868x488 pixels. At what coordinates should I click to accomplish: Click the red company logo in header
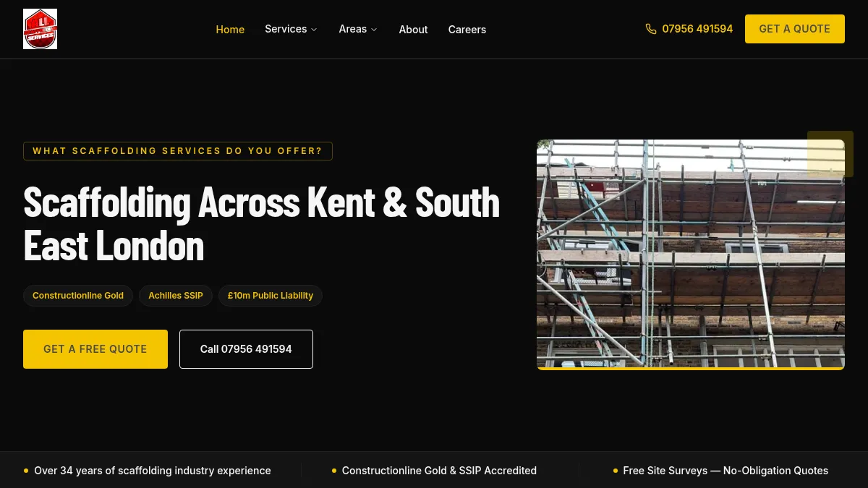click(x=40, y=29)
